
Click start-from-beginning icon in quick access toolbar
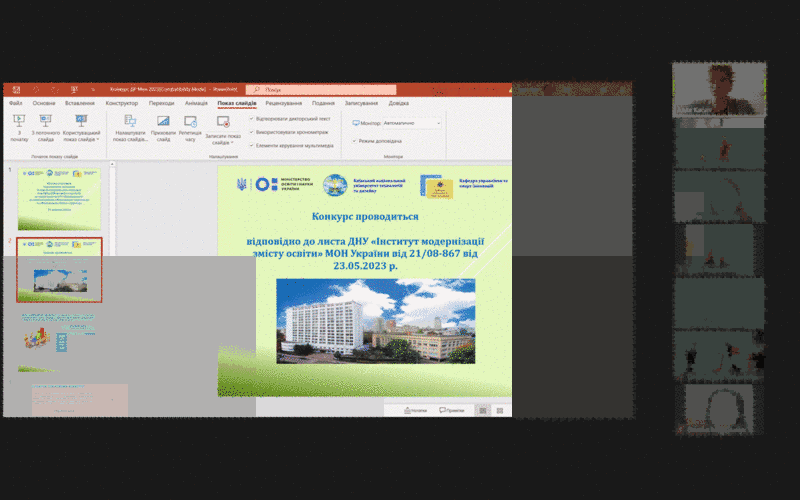74,90
